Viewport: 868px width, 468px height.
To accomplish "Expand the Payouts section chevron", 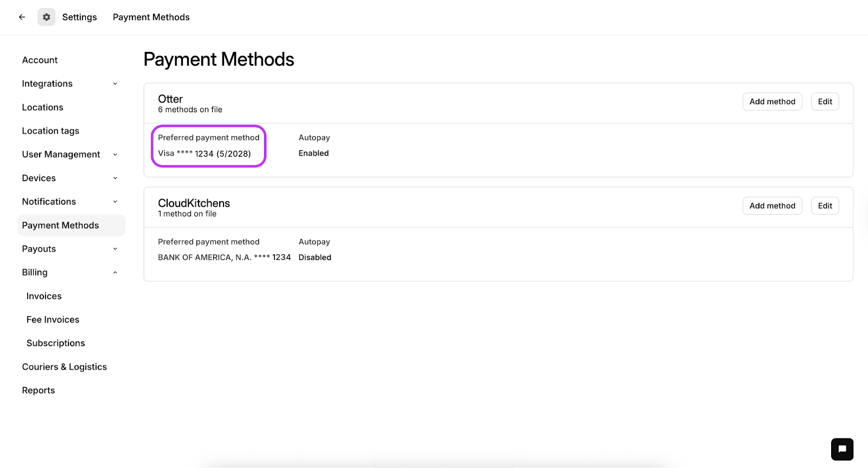I will tap(115, 249).
